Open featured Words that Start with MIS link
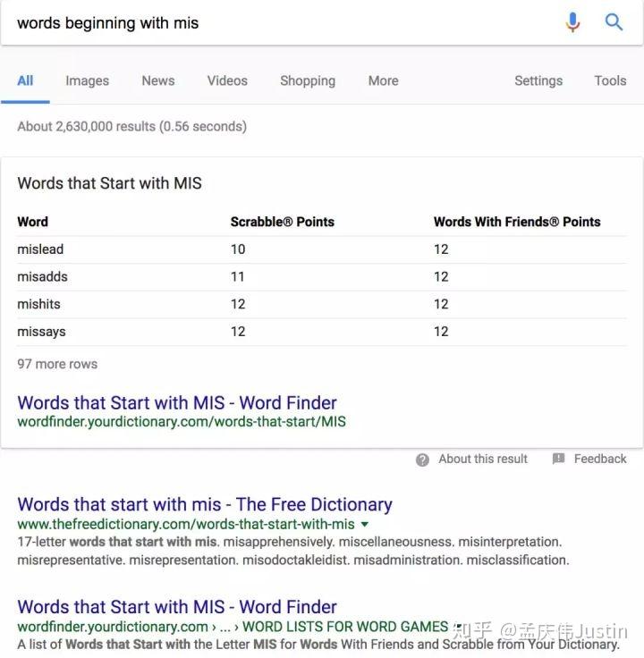 click(177, 402)
